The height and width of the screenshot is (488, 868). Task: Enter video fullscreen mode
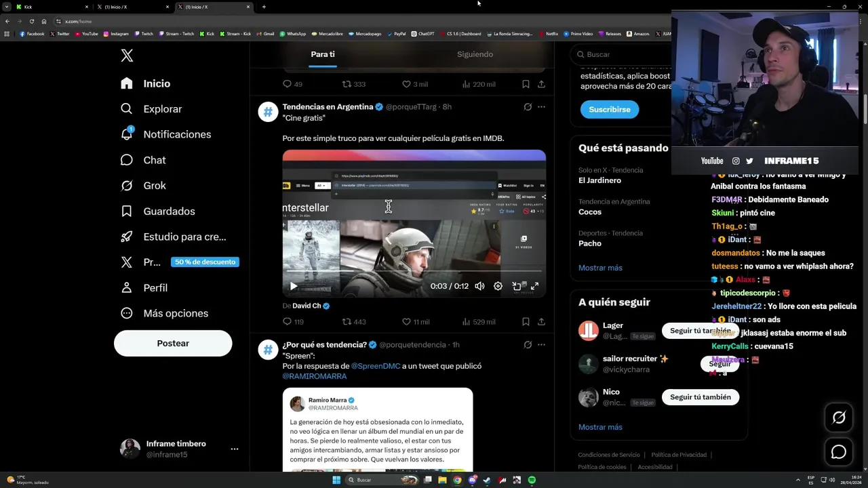534,286
